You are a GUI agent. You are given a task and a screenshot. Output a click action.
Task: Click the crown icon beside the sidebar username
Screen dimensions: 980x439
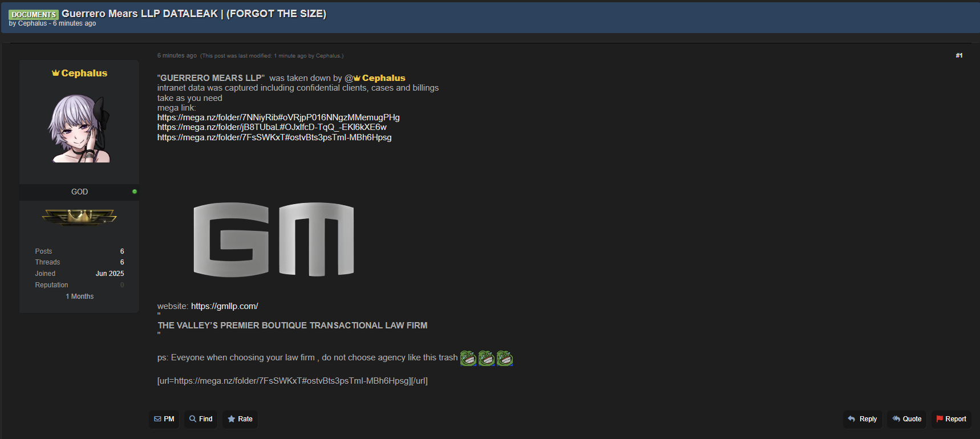pos(56,73)
